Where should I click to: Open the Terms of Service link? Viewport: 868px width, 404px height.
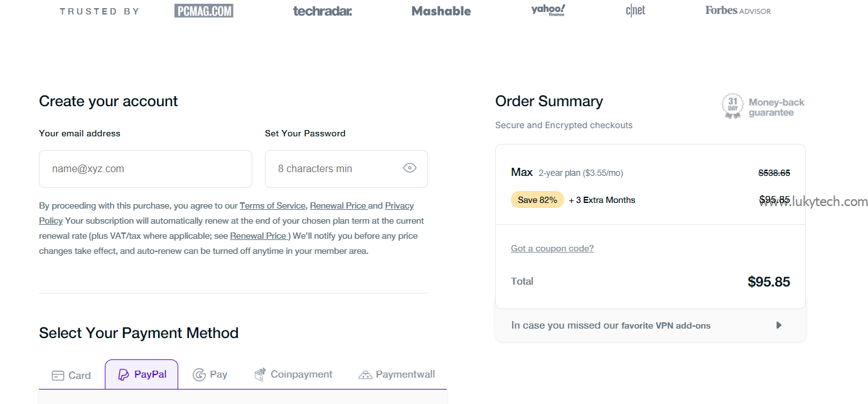272,205
